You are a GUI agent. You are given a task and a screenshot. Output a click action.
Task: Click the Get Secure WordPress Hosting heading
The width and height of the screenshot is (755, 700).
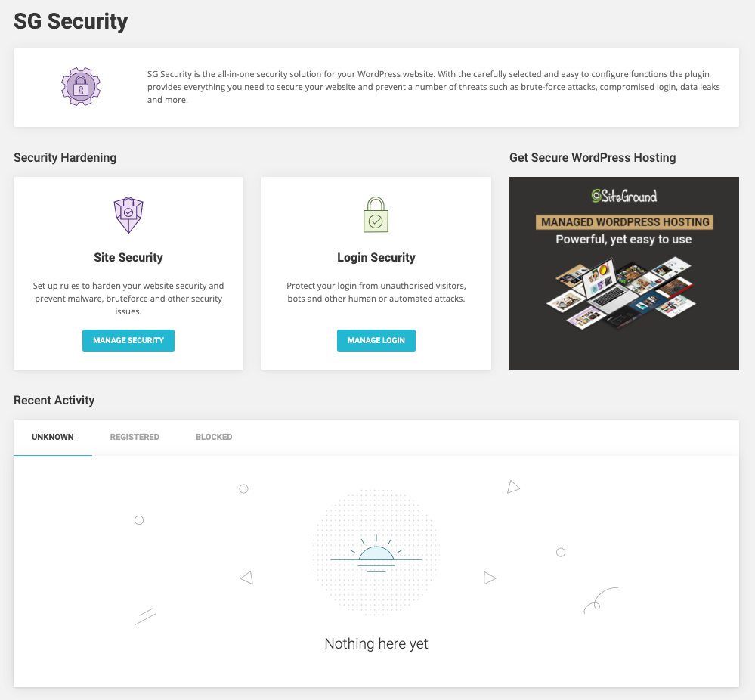click(593, 157)
